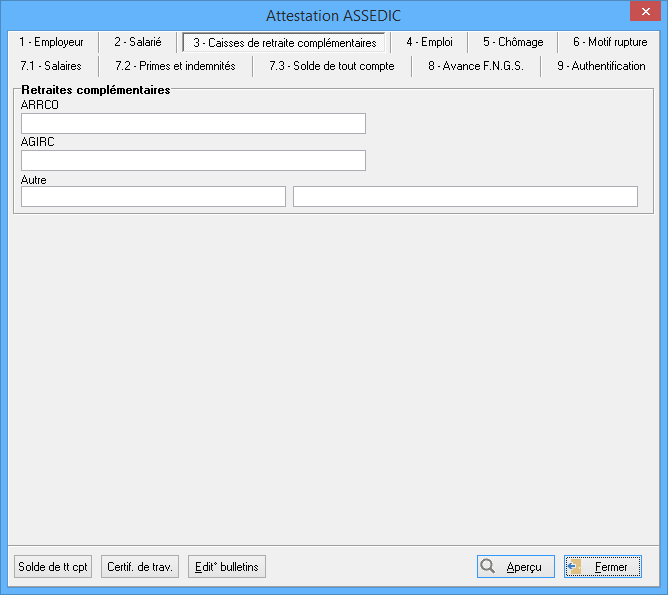
Task: Click into the ARRCO input field
Action: click(193, 124)
